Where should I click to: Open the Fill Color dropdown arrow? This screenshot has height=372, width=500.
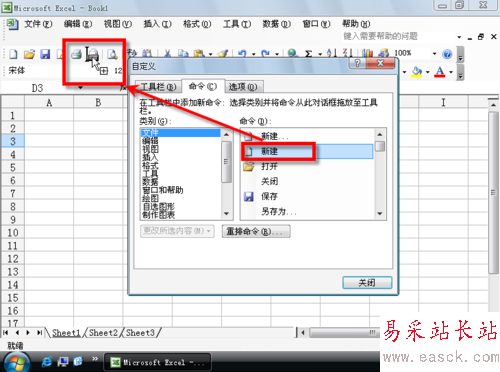(427, 72)
